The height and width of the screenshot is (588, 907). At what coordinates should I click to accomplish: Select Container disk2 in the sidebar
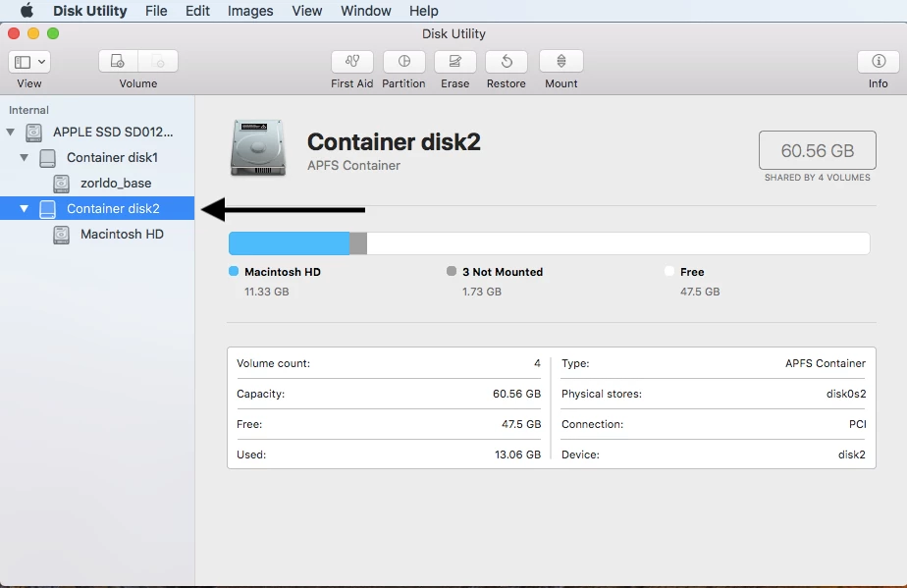tap(97, 208)
